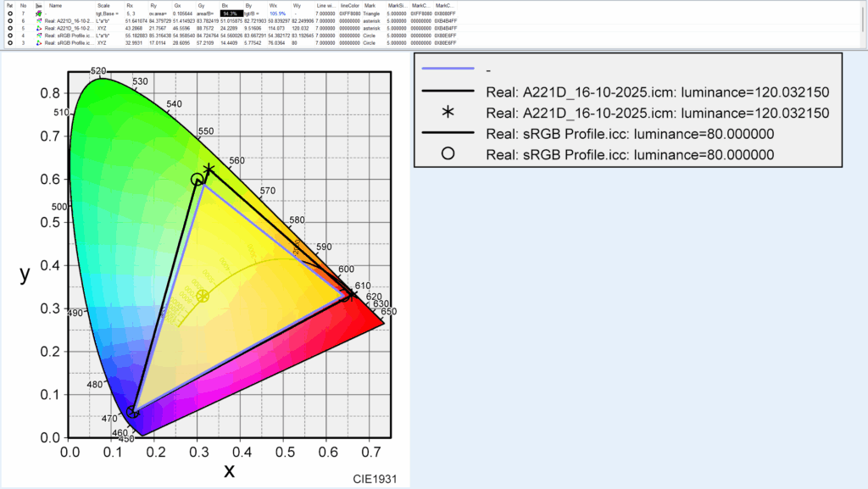The height and width of the screenshot is (489, 868).
Task: Click the icon beside row 3 sRGB XYZ entry
Action: coord(38,42)
